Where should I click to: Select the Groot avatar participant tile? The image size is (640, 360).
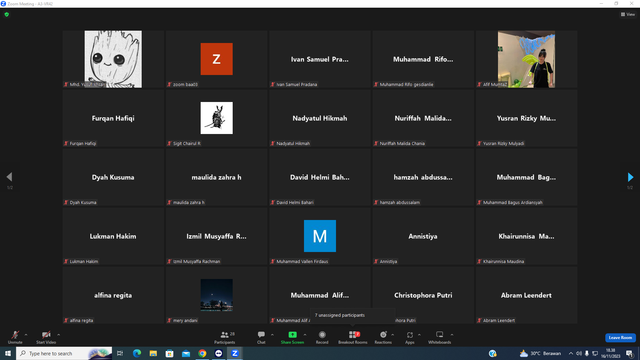113,59
